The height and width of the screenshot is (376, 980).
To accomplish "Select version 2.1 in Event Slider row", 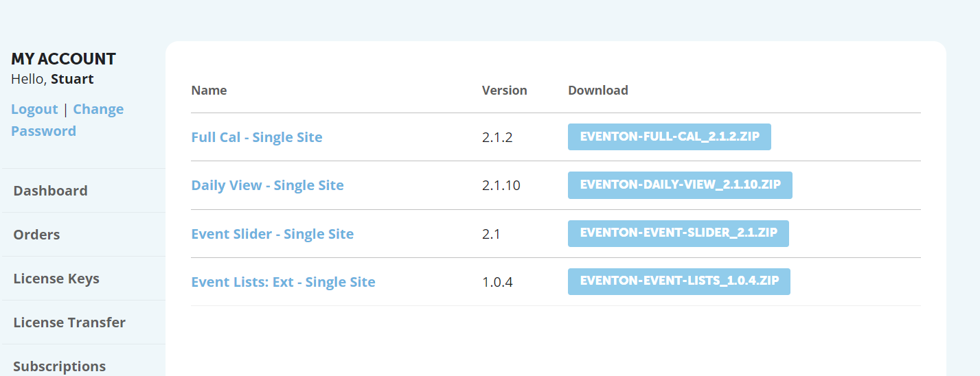I will [491, 234].
